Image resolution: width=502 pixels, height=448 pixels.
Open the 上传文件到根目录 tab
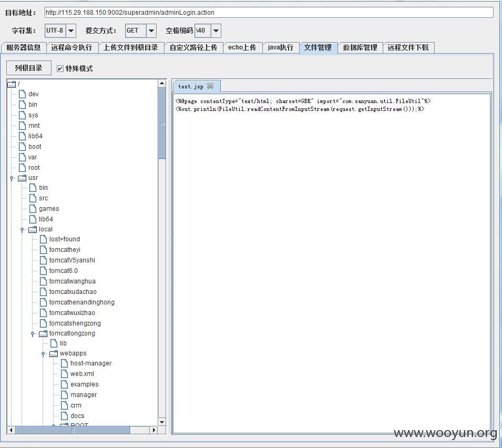click(x=131, y=47)
